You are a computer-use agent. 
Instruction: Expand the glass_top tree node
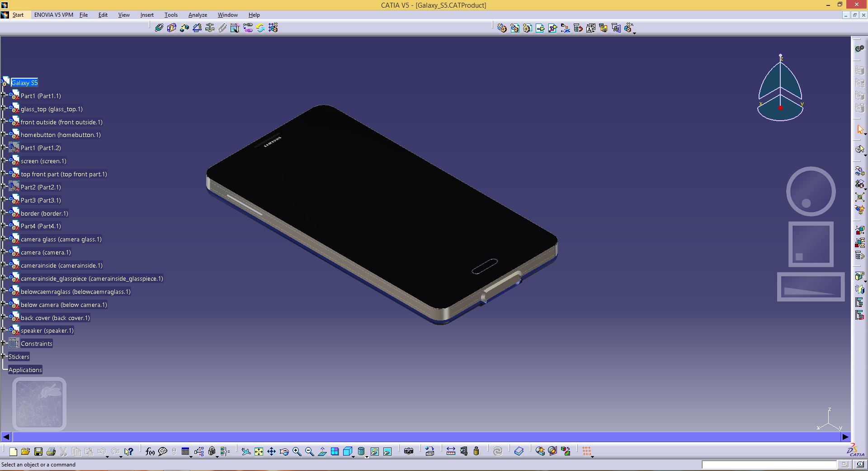(3, 108)
